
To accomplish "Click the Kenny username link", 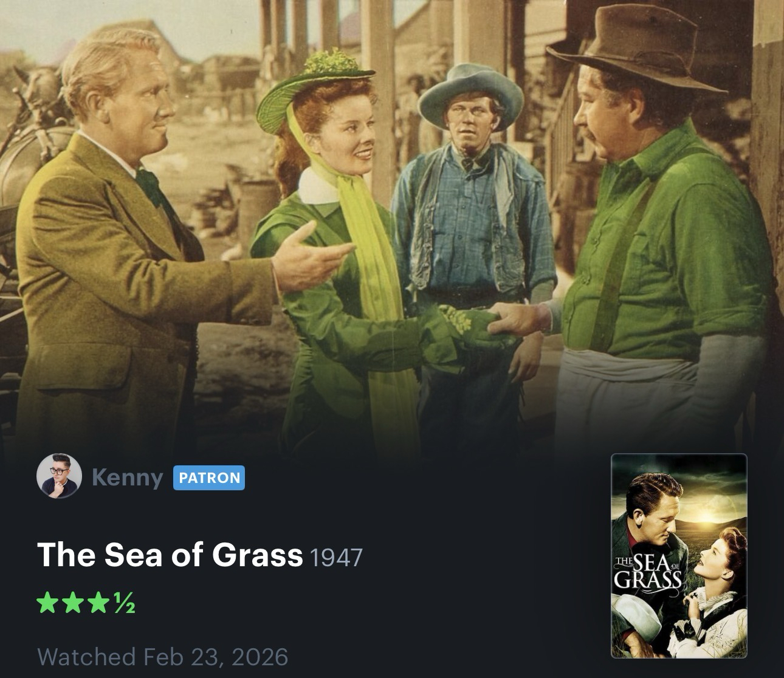I will [128, 477].
